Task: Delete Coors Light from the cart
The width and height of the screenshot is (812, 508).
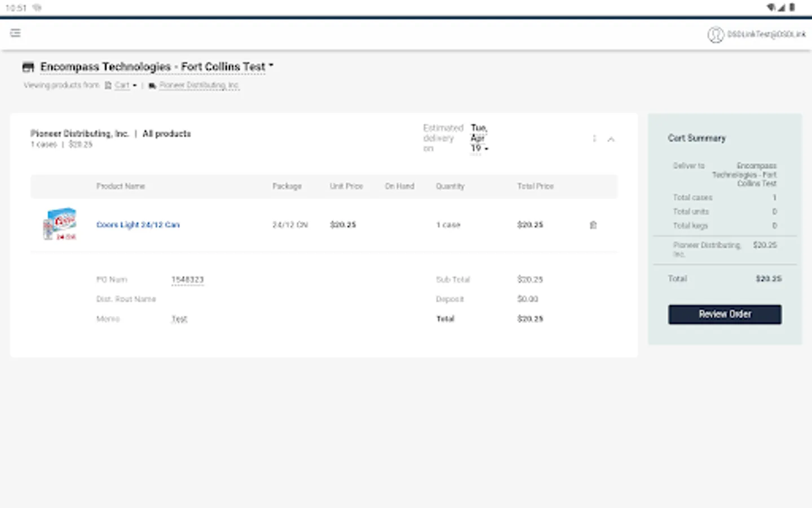Action: (x=593, y=225)
